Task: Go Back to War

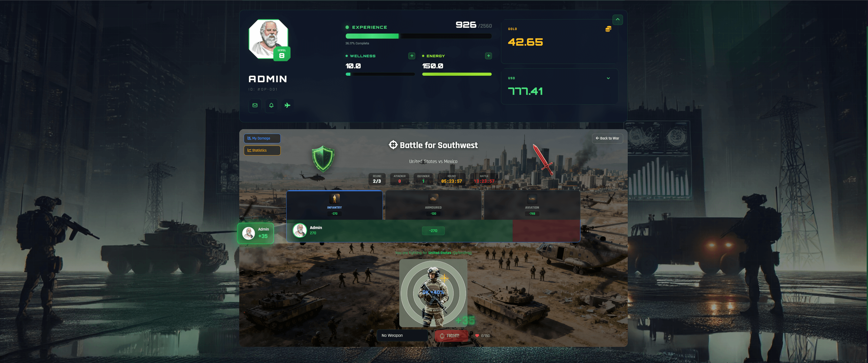Action: [607, 138]
